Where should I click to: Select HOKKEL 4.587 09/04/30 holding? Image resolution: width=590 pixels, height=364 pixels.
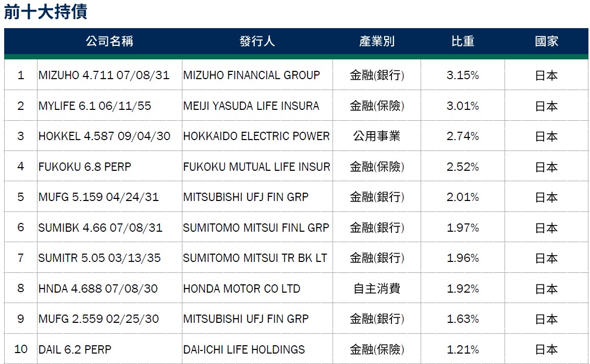[x=104, y=136]
